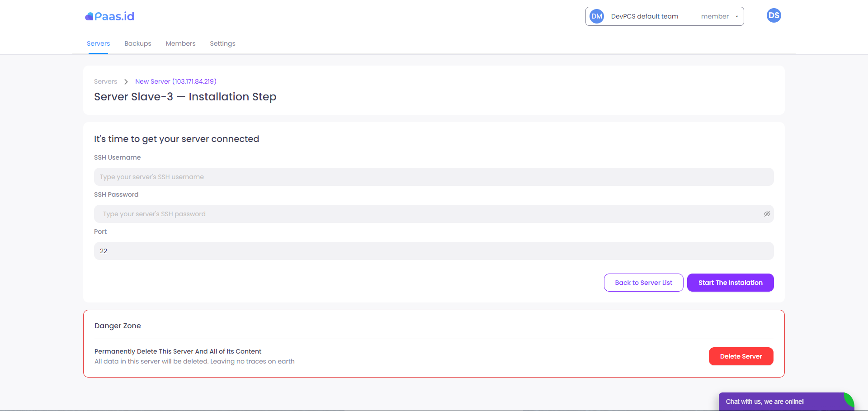The width and height of the screenshot is (868, 411).
Task: Open the Settings tab
Action: (222, 43)
